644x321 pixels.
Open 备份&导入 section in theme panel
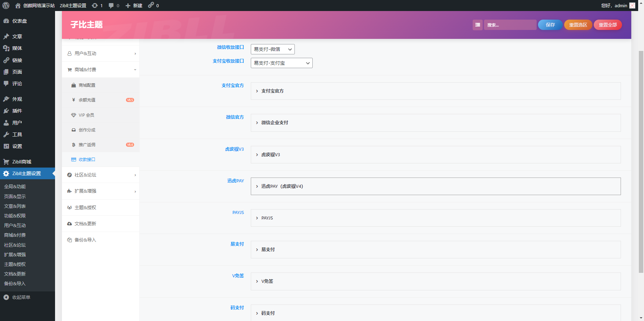101,240
